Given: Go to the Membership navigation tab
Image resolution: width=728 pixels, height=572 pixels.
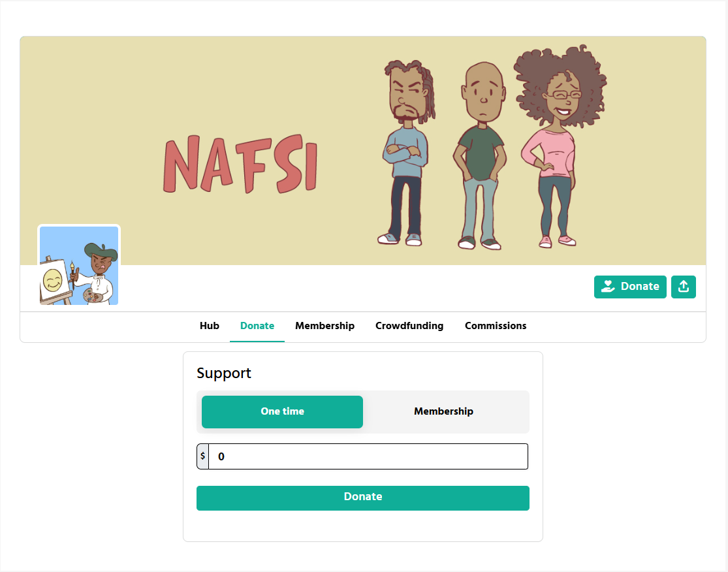Looking at the screenshot, I should tap(325, 326).
